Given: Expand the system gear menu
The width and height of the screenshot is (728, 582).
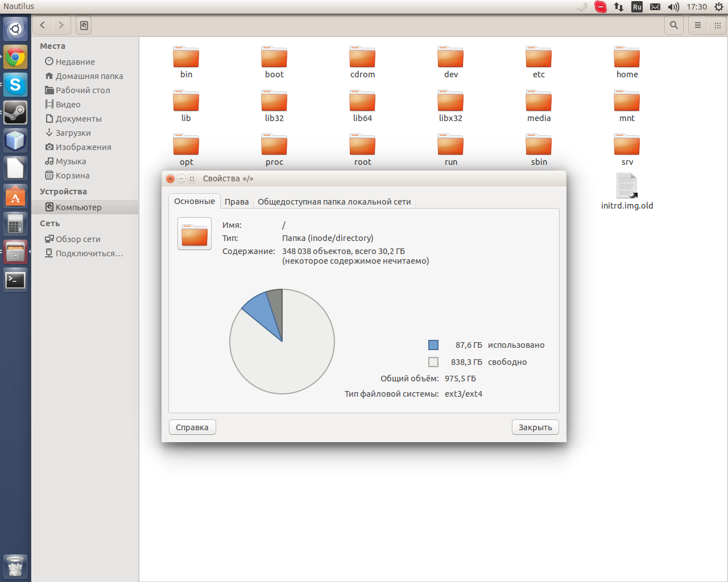Looking at the screenshot, I should pyautogui.click(x=719, y=7).
